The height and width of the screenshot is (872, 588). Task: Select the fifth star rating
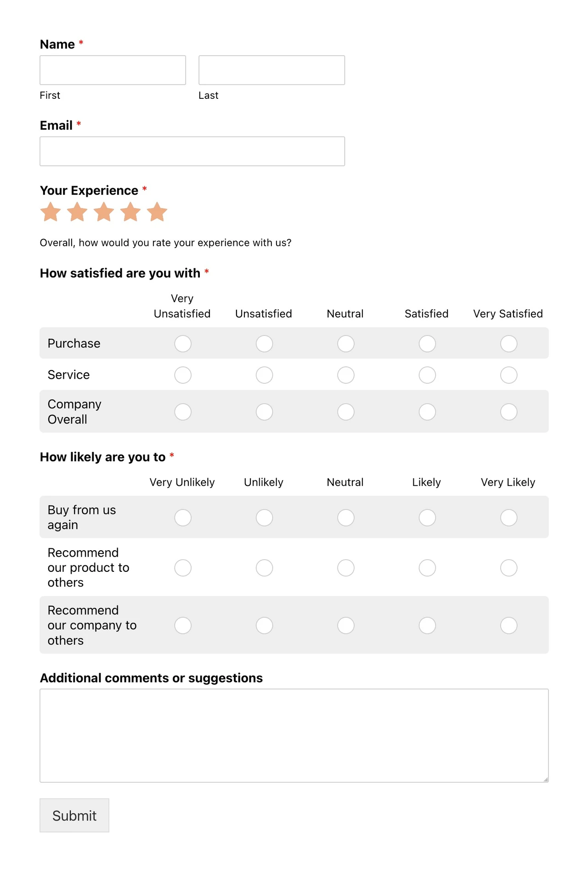tap(157, 212)
